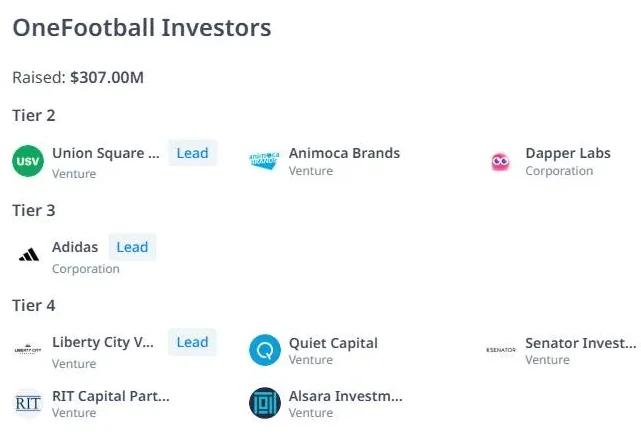The image size is (641, 447).
Task: Click the pink Dapper Labs logo
Action: (500, 162)
